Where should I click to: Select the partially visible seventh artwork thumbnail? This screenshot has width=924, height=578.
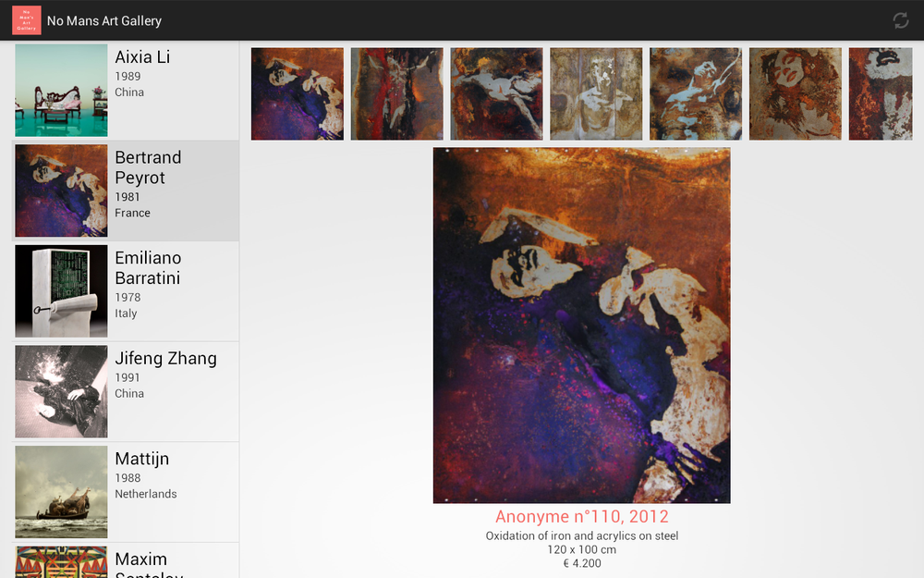tap(881, 93)
